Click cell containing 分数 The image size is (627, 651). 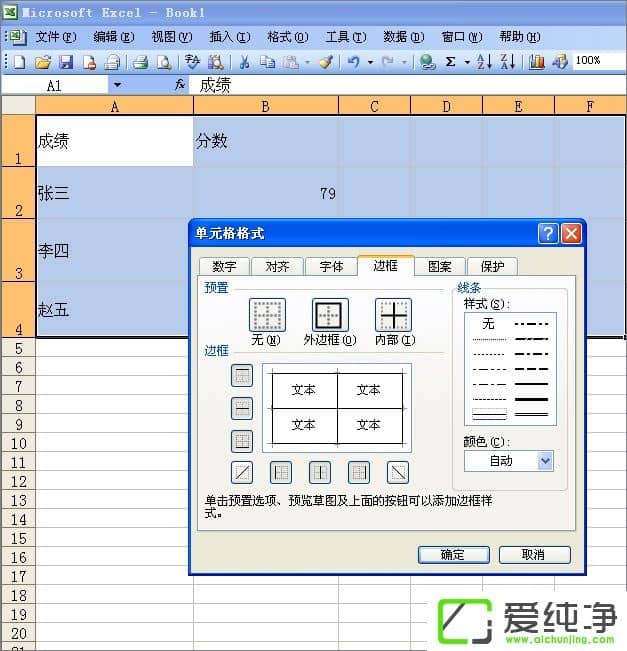[x=266, y=141]
